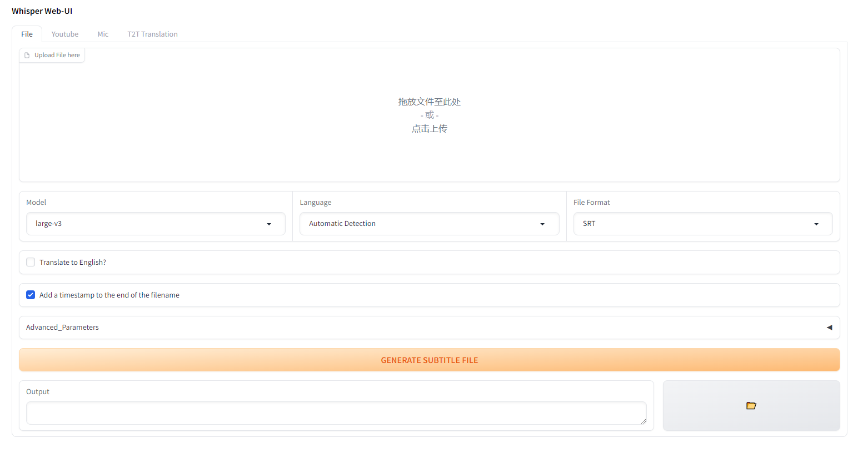The image size is (868, 458).
Task: Click the 点击上传 upload text
Action: pyautogui.click(x=429, y=129)
